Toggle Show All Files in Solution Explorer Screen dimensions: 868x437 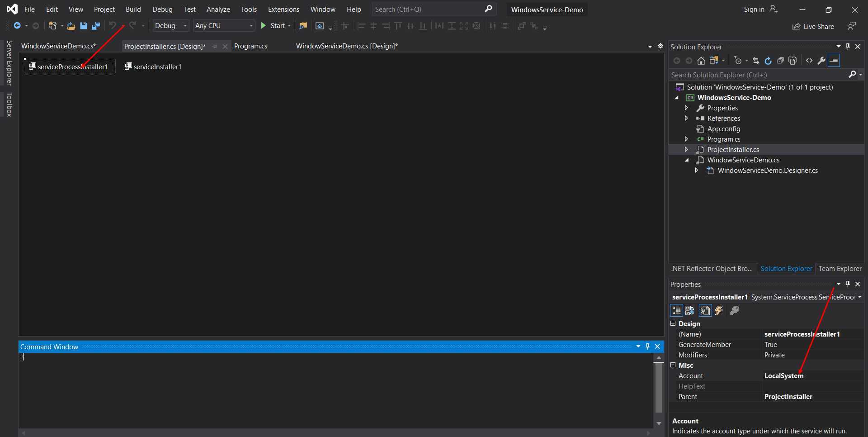793,61
